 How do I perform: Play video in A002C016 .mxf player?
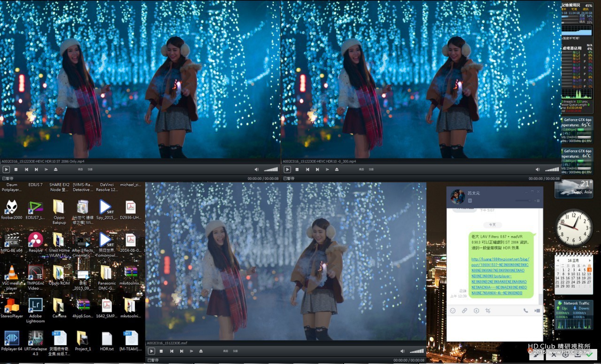pyautogui.click(x=152, y=351)
